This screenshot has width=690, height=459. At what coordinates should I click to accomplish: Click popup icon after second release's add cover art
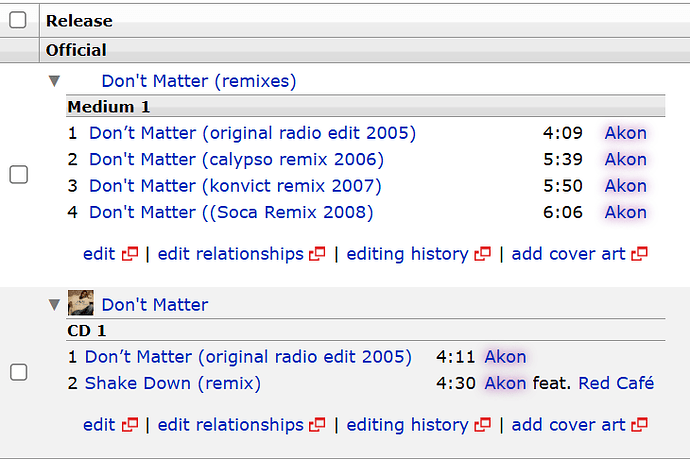(639, 426)
